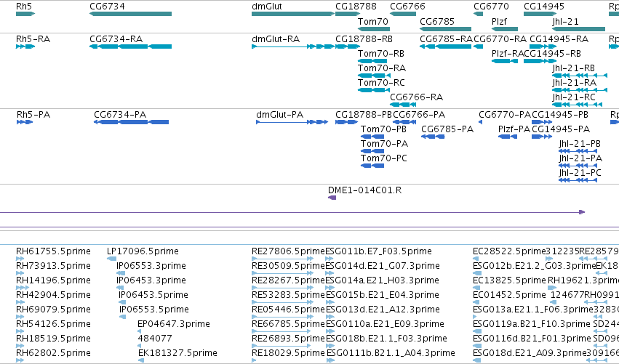Click the Jhl-21-PA protein feature

coord(578,166)
